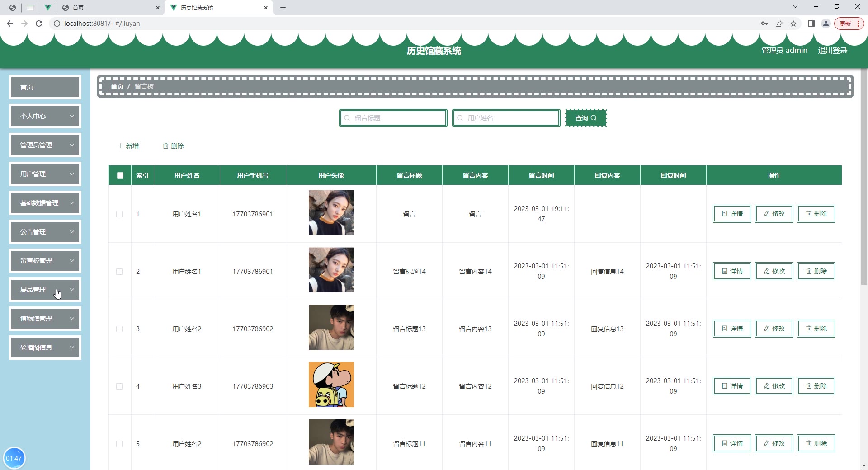Focus the 留言标题 input field
The height and width of the screenshot is (470, 868).
point(393,118)
